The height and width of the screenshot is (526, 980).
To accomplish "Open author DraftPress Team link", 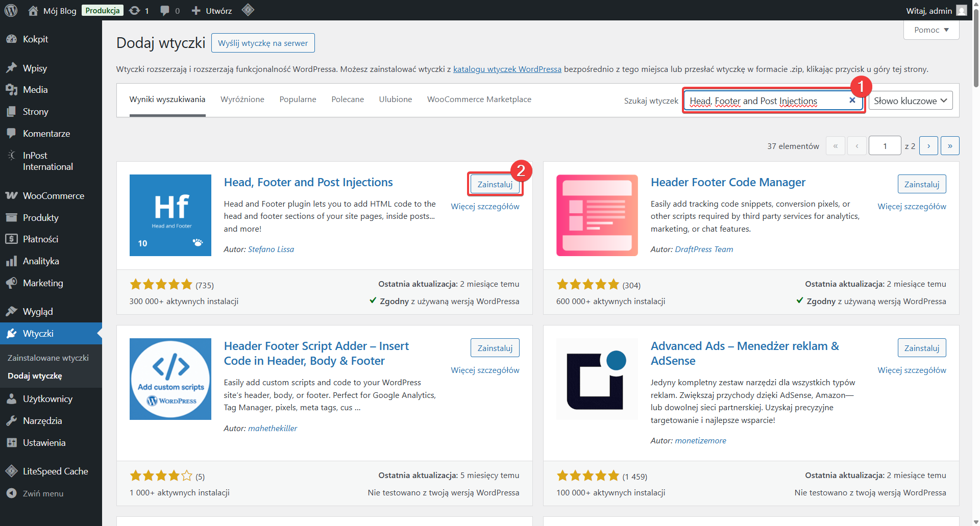I will [704, 249].
